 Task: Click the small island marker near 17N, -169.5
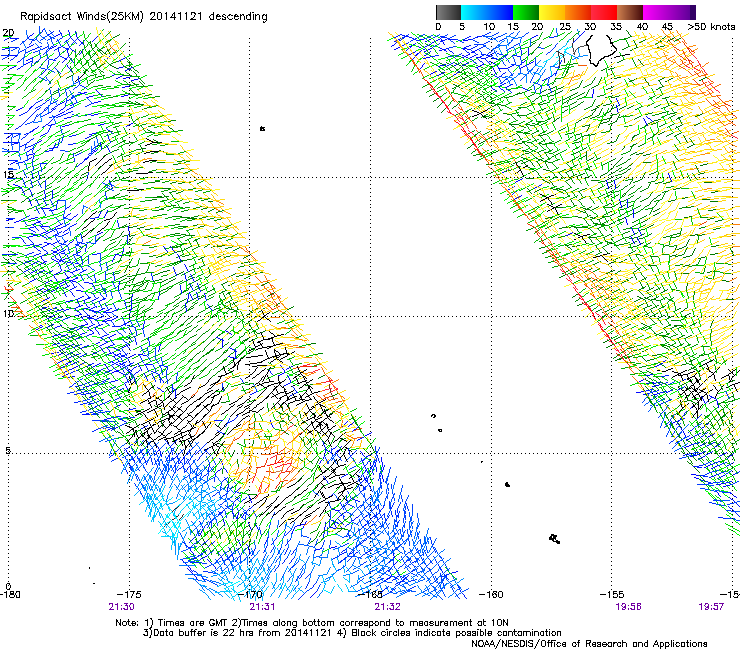point(262,128)
